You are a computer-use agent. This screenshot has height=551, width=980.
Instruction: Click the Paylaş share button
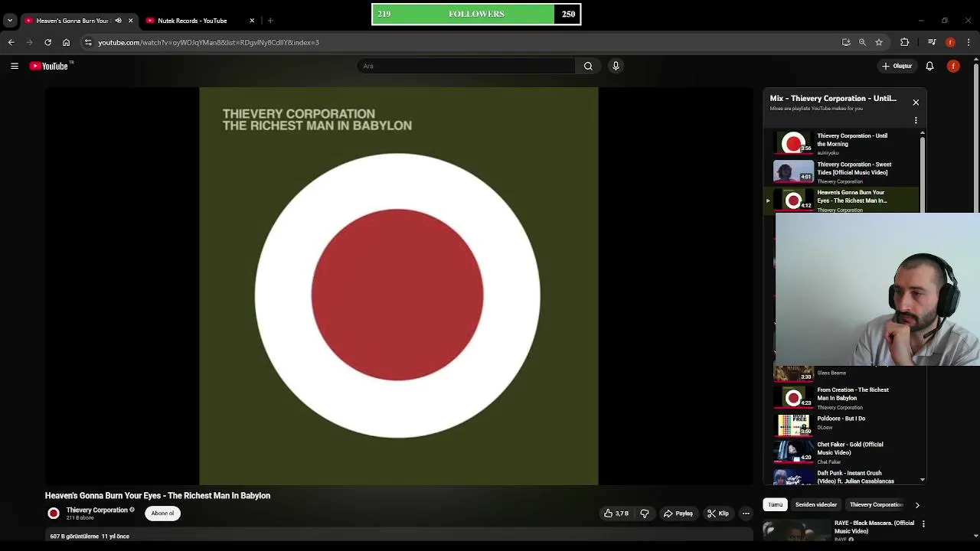pos(678,514)
